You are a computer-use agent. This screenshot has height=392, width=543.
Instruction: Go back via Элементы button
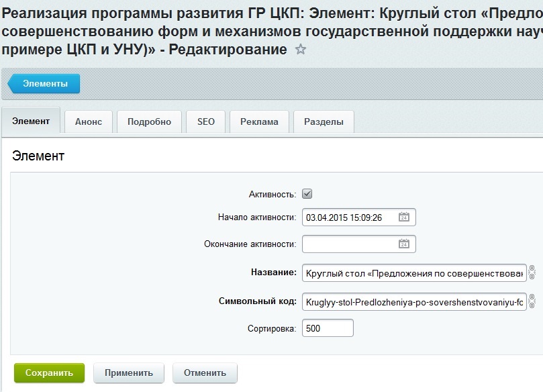[x=44, y=83]
